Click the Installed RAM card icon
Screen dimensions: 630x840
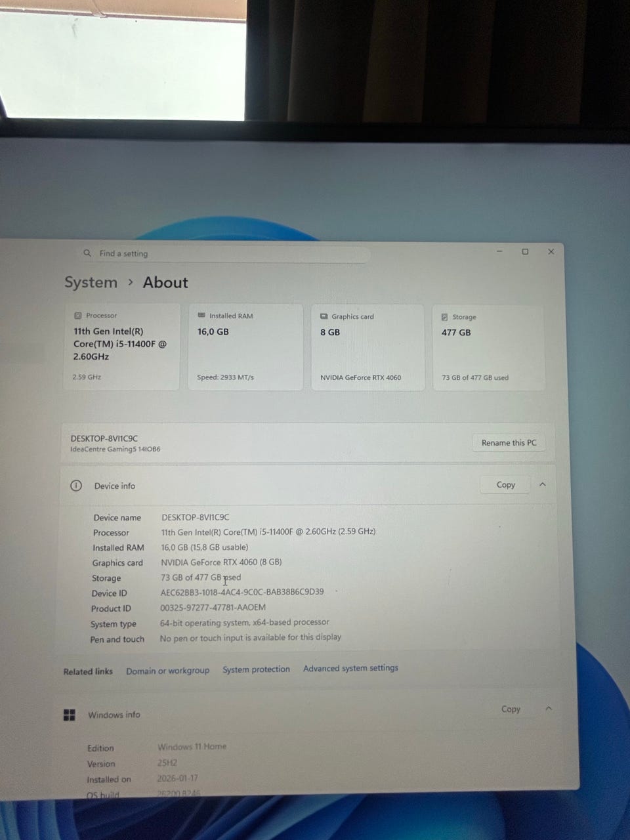click(x=201, y=316)
